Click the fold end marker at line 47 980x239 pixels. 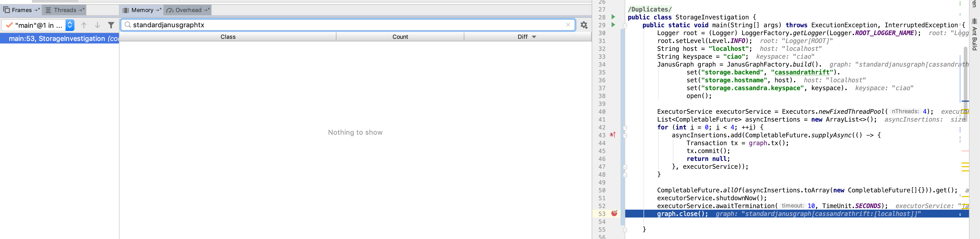click(625, 167)
